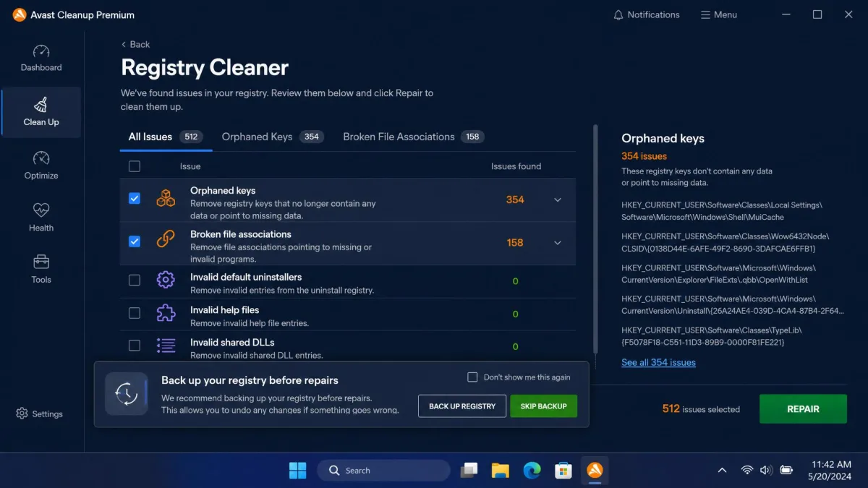The height and width of the screenshot is (488, 868).
Task: Click the Orphaned keys cubes icon
Action: 166,199
